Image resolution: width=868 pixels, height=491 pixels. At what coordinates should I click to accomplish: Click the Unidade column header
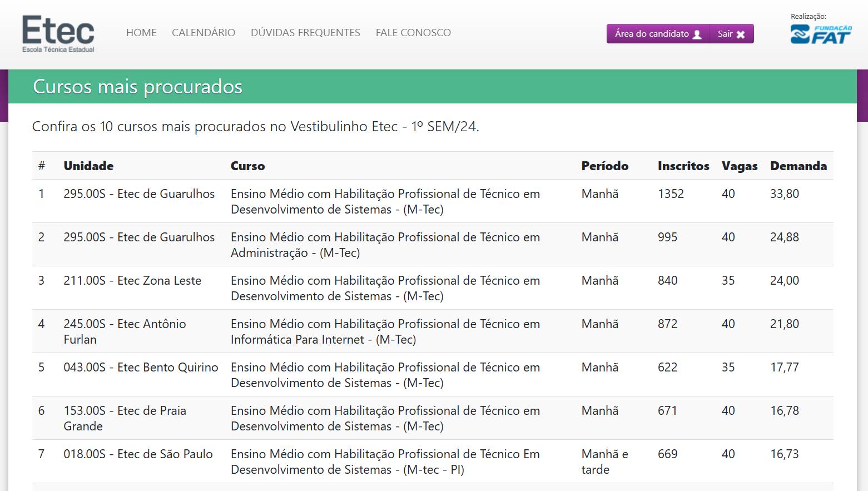coord(88,166)
